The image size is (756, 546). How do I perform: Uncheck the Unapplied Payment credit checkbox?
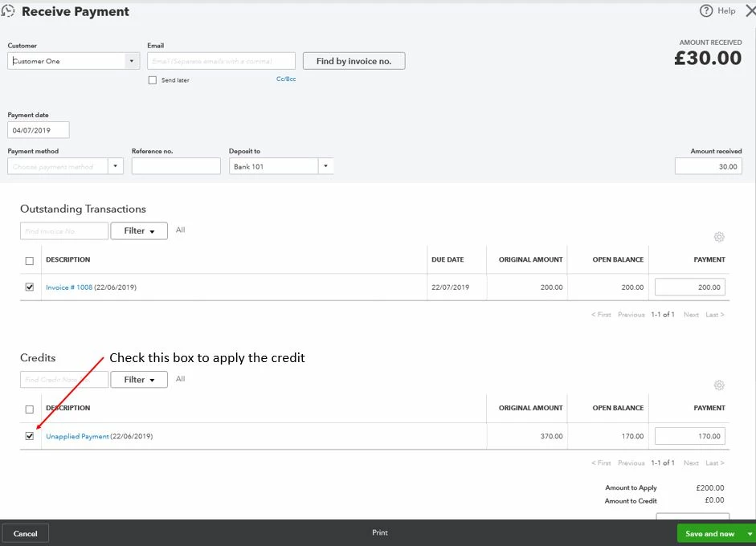(x=30, y=436)
